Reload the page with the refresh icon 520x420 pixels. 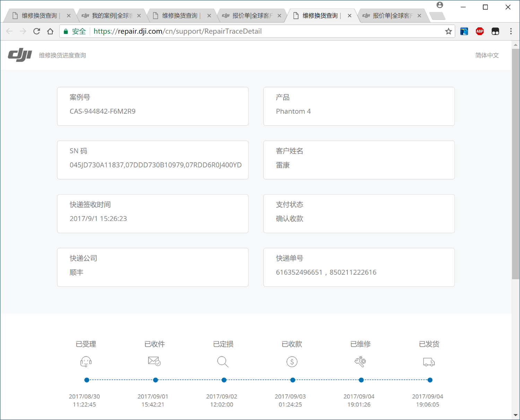pos(37,32)
